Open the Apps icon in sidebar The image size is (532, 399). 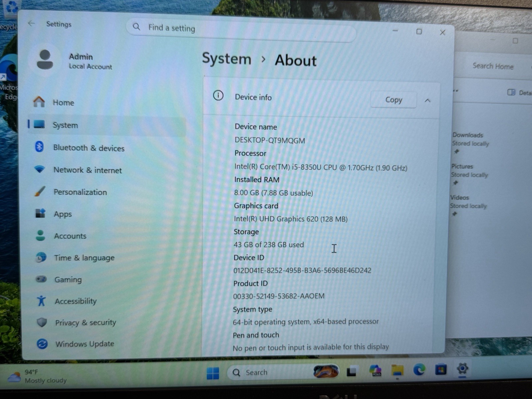40,213
